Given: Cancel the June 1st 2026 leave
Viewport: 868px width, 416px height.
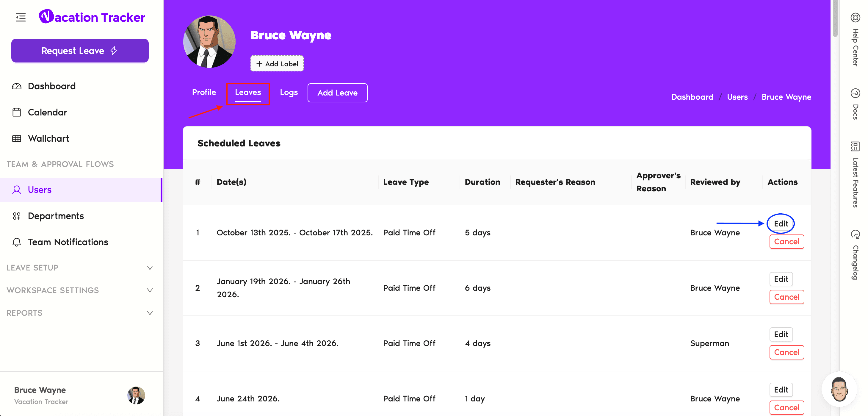Looking at the screenshot, I should pyautogui.click(x=786, y=352).
